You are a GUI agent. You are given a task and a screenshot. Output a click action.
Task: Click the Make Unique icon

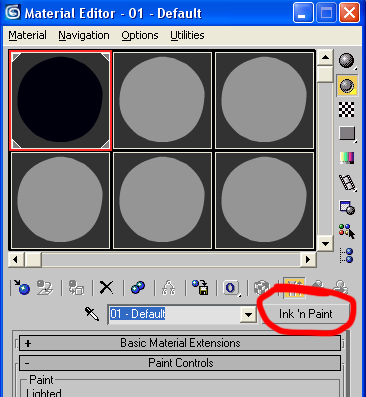click(x=169, y=287)
